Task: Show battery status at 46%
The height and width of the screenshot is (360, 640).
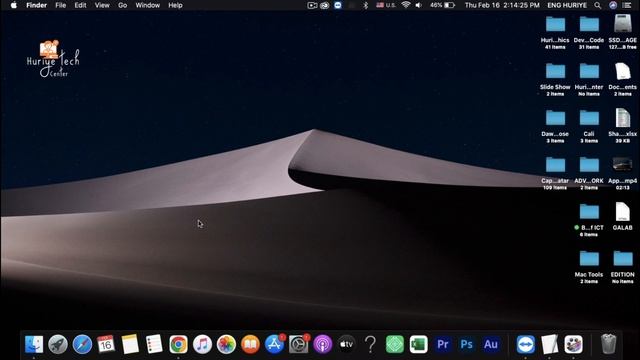Action: (x=442, y=5)
